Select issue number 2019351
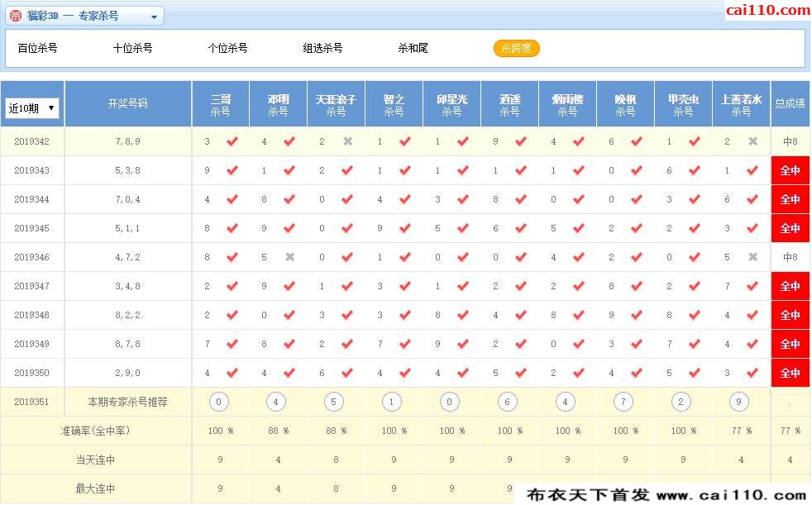The height and width of the screenshot is (505, 812). tap(31, 402)
